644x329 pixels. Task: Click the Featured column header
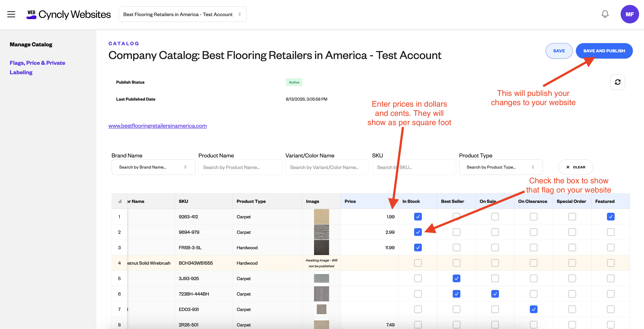click(x=611, y=201)
